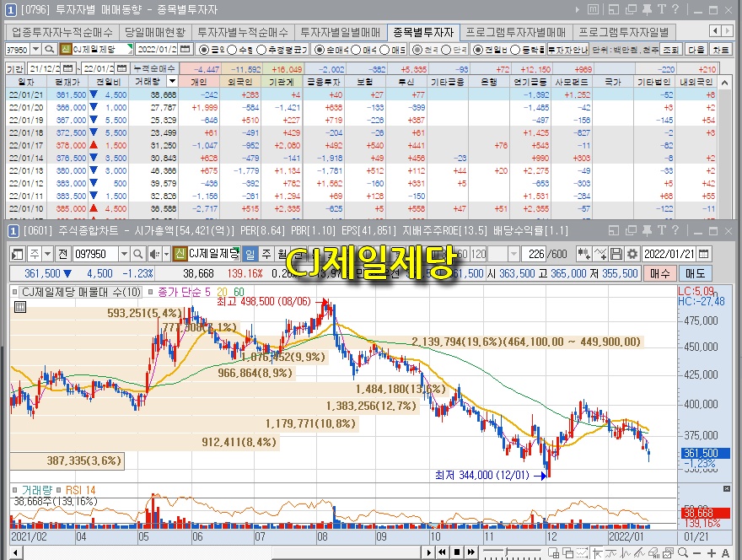This screenshot has width=742, height=560.
Task: Open font settings (T) in 0796 window
Action: pyautogui.click(x=662, y=9)
